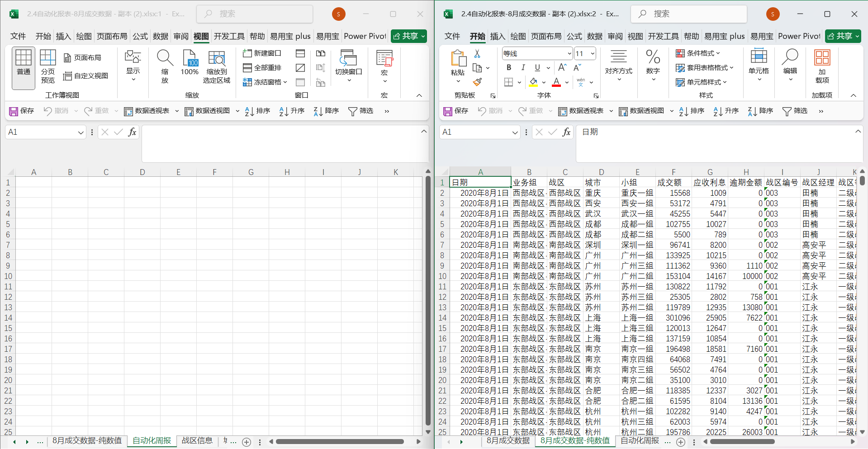Click the 100% zoom icon

(190, 63)
